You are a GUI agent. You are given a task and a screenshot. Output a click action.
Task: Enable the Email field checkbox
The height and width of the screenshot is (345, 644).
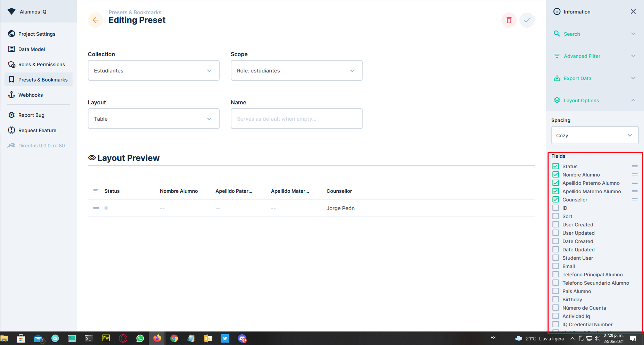tap(556, 266)
